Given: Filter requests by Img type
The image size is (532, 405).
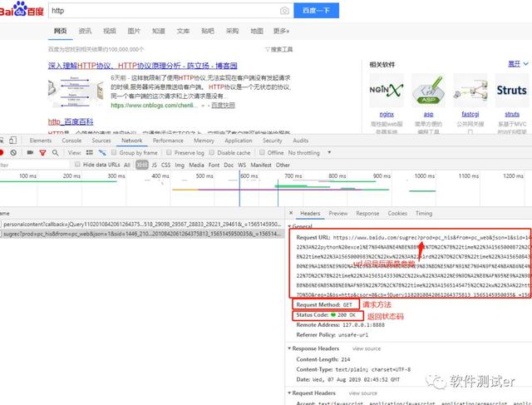Looking at the screenshot, I should pos(180,165).
